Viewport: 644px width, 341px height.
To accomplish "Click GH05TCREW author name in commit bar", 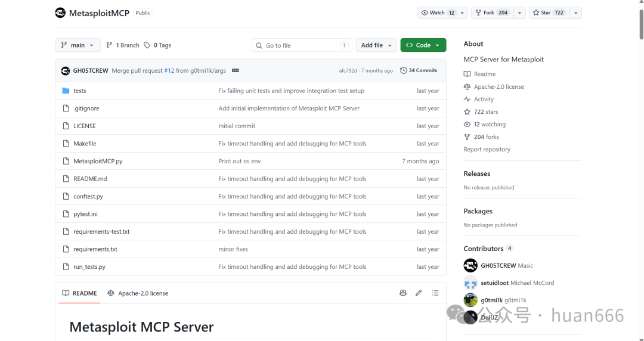I will (x=91, y=71).
